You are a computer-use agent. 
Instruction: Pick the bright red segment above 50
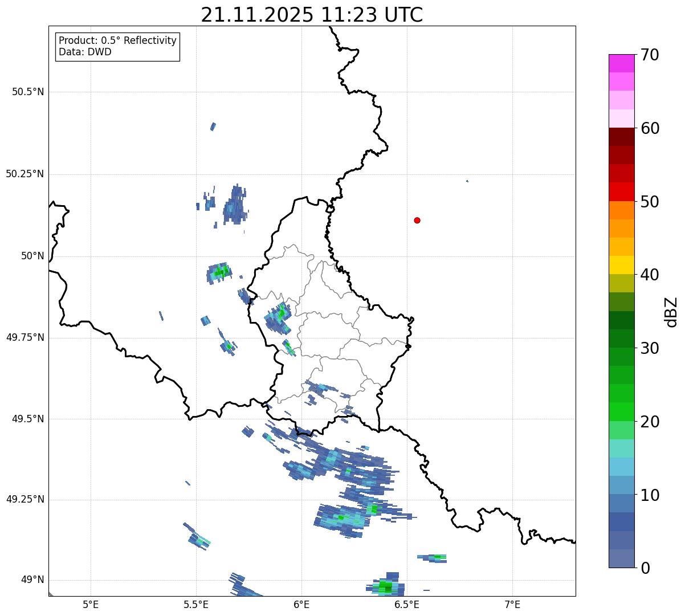click(x=621, y=191)
